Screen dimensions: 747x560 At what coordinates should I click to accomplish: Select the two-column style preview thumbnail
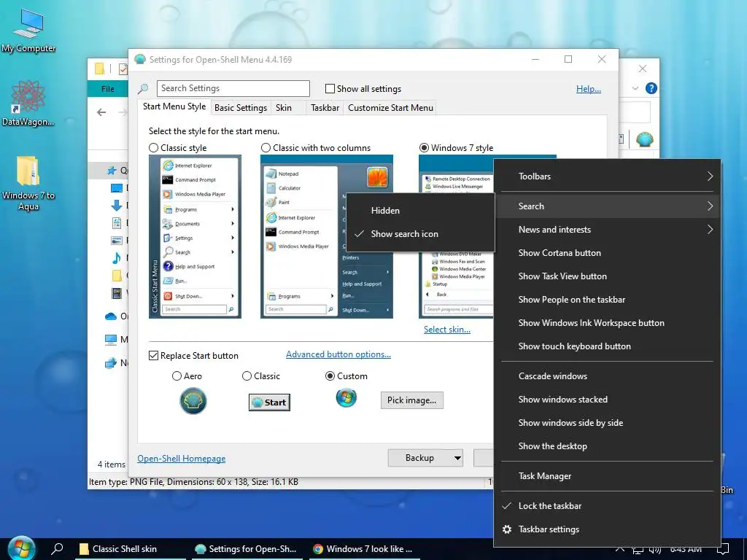pos(326,237)
